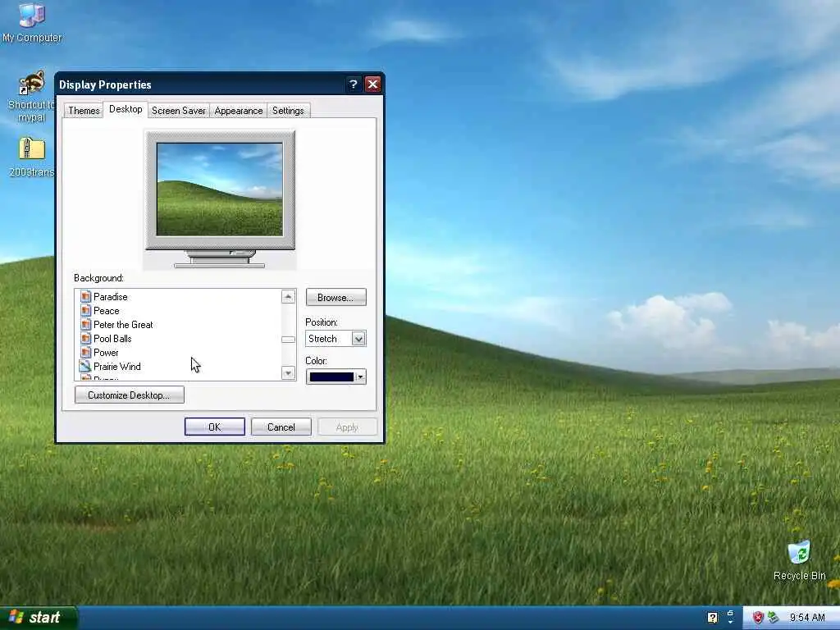840x630 pixels.
Task: Click the Pool Balls file icon
Action: [85, 338]
